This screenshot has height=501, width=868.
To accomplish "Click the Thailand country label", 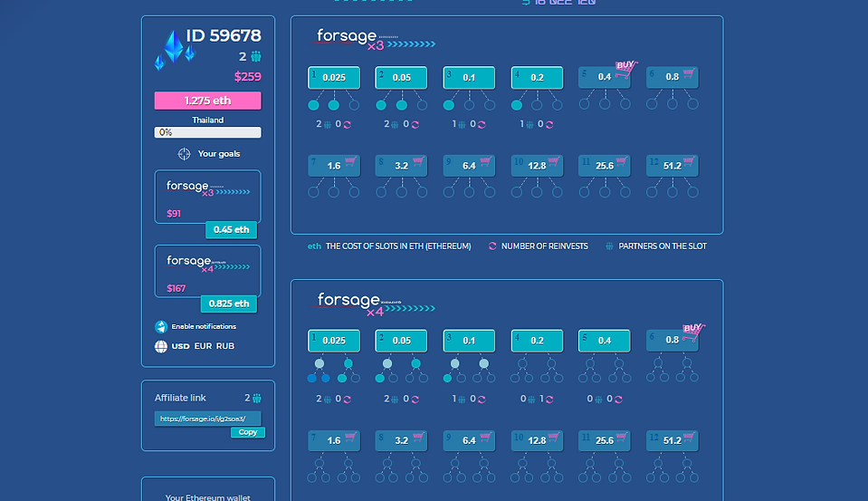I will (207, 120).
